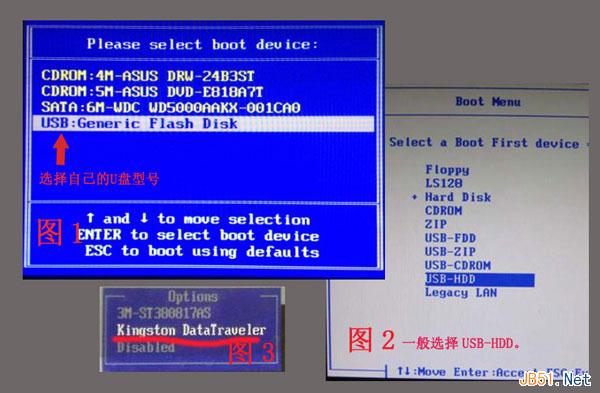The image size is (600, 393).
Task: Choose USB-CDROM in Boot Menu
Action: tap(458, 265)
